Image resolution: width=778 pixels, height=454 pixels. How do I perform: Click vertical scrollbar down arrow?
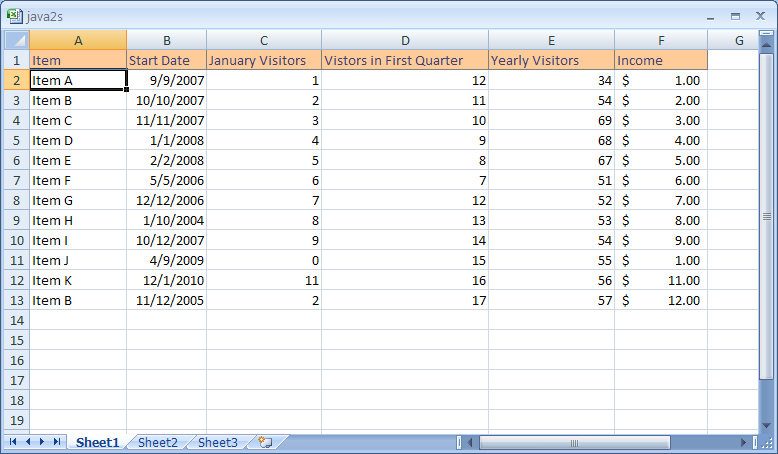(x=767, y=426)
